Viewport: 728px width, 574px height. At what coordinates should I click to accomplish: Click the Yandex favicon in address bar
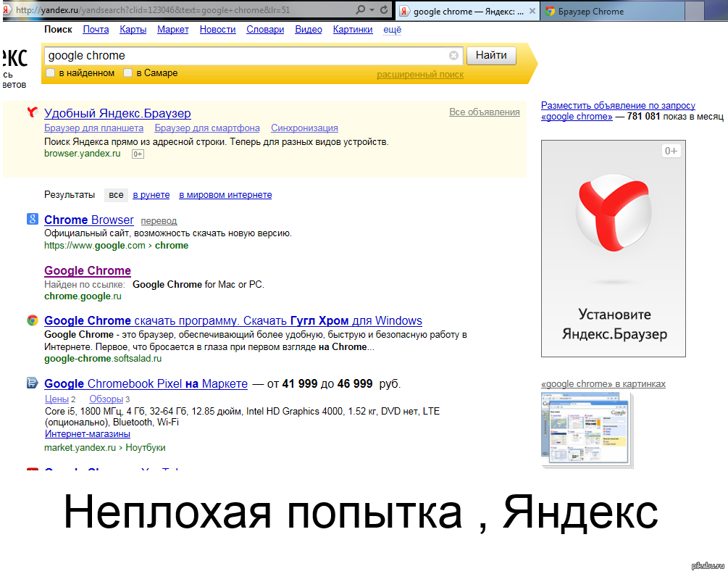click(7, 9)
